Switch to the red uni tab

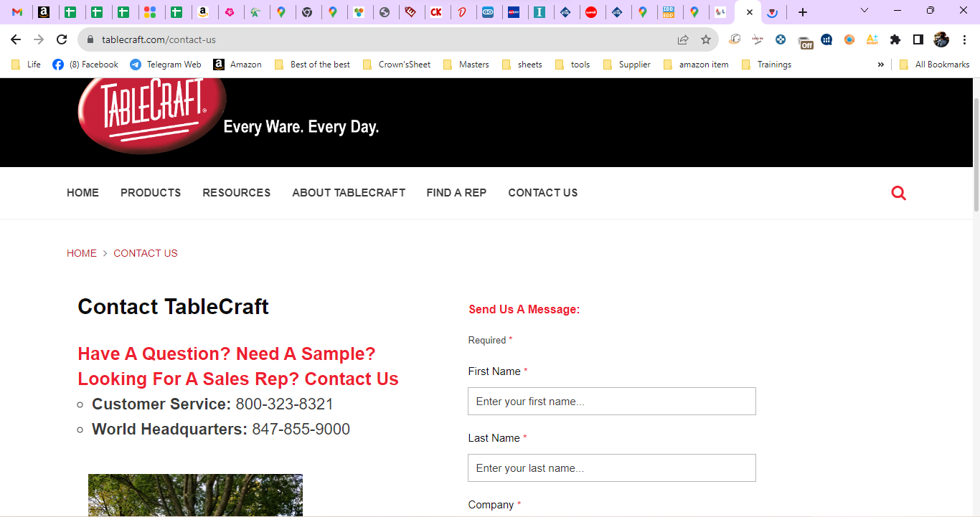(591, 12)
